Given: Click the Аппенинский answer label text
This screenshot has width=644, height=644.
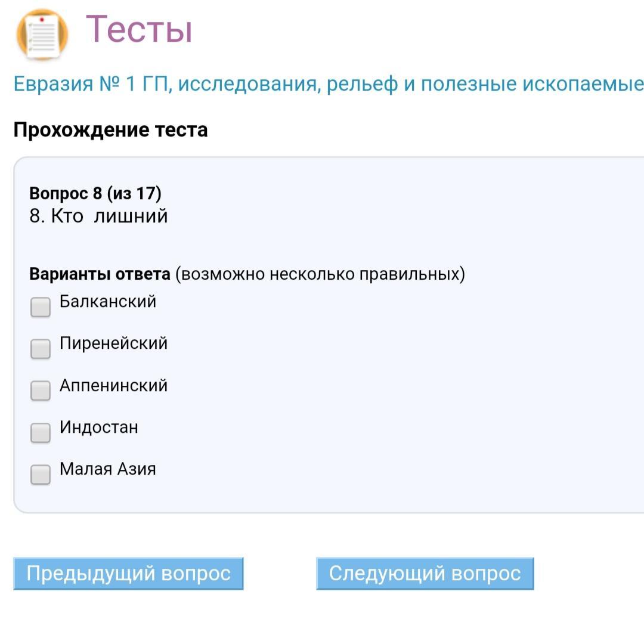Looking at the screenshot, I should [x=113, y=386].
